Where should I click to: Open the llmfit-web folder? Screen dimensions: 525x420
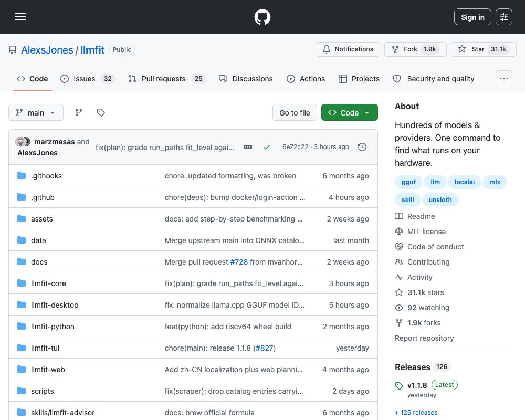tap(48, 370)
